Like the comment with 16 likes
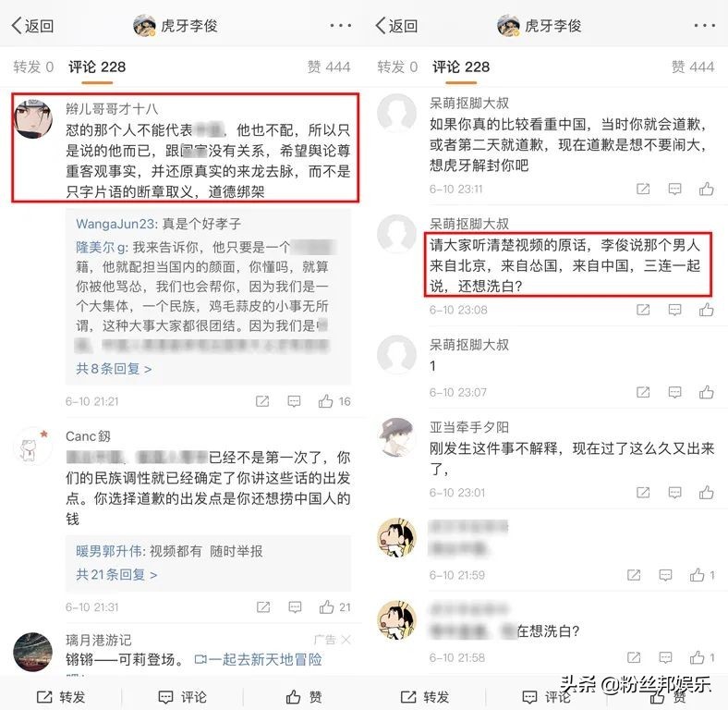728x710 pixels. click(x=325, y=401)
